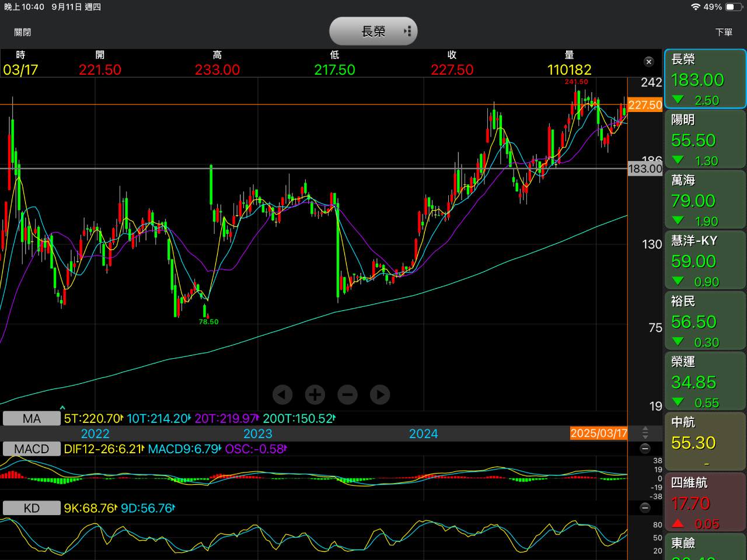Zoom in chart with plus button
This screenshot has width=747, height=560.
click(315, 395)
